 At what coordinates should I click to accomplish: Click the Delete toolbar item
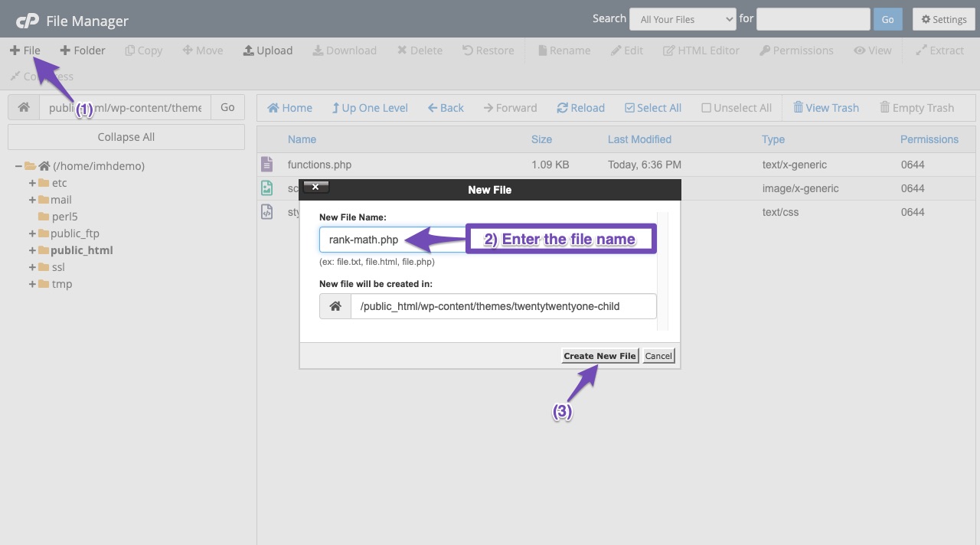pyautogui.click(x=420, y=51)
